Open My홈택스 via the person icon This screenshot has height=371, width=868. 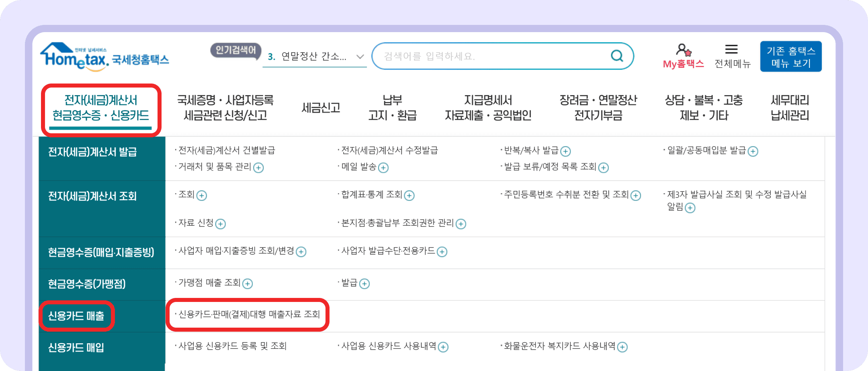pos(683,55)
